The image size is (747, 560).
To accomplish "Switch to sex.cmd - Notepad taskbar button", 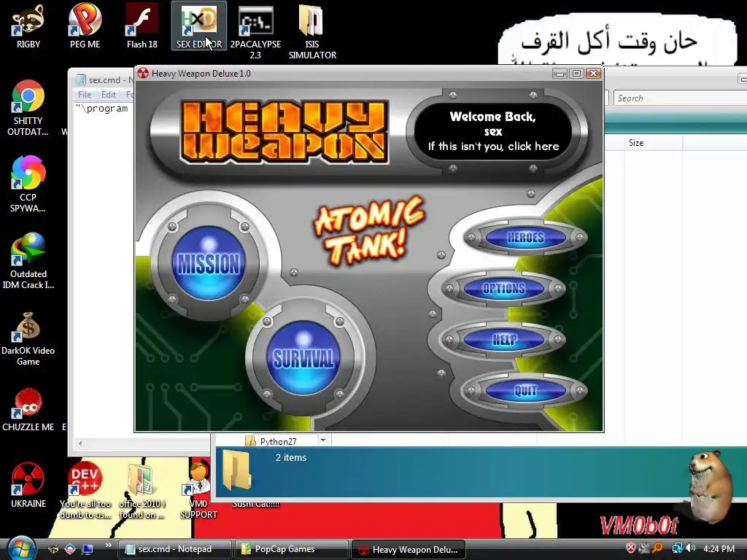I will [174, 549].
